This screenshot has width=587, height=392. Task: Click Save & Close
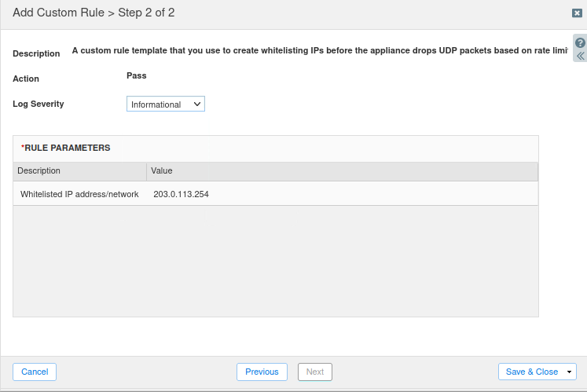point(531,372)
